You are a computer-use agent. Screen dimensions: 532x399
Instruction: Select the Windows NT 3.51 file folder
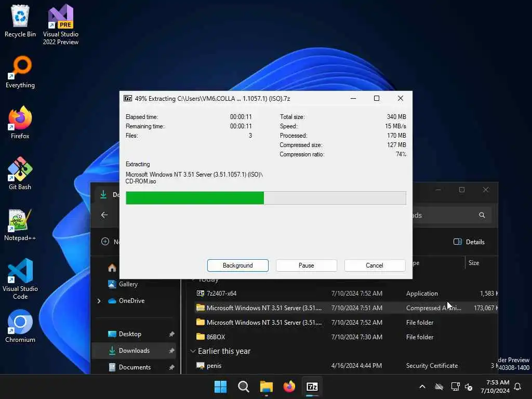pyautogui.click(x=346, y=322)
